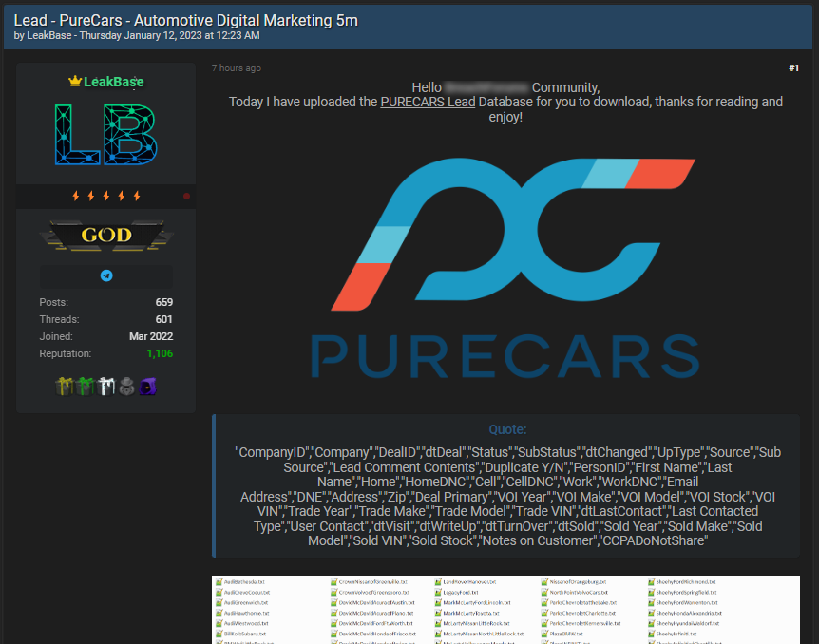
Task: Click the file icon for MarkMcLartyFordLincoln.txt
Action: tap(438, 602)
